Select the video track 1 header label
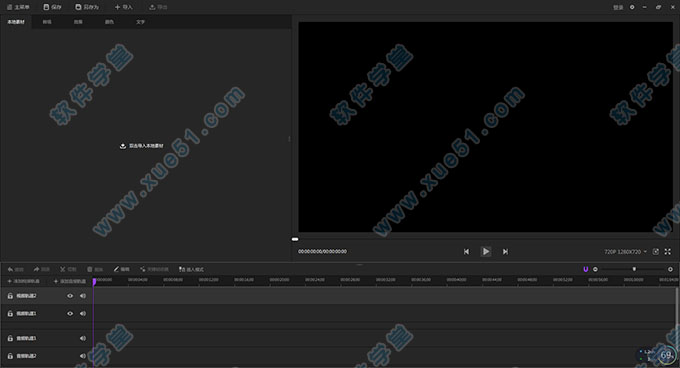This screenshot has height=368, width=680. (x=26, y=313)
